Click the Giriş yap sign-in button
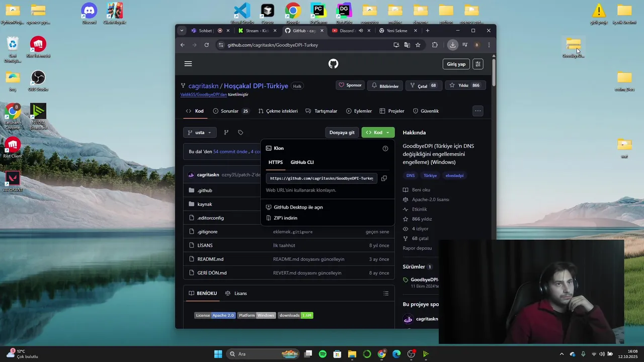Screen dimensions: 644x362 click(x=456, y=64)
